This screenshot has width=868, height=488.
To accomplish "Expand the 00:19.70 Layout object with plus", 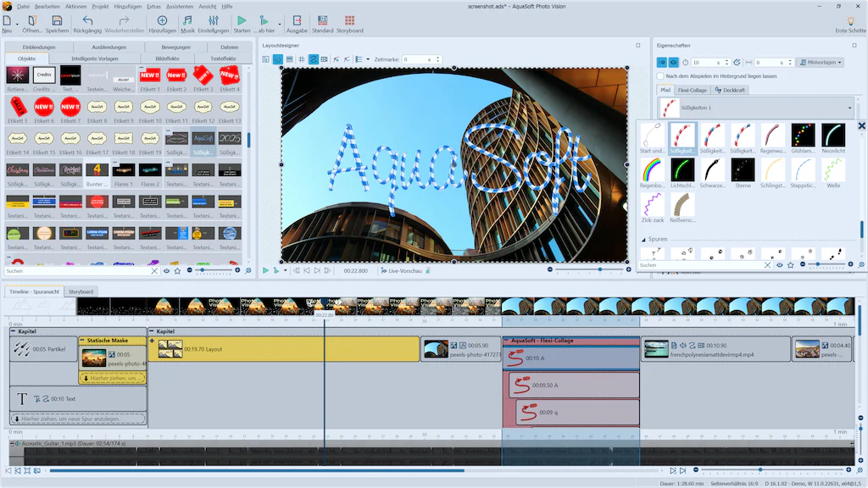I will [x=153, y=341].
